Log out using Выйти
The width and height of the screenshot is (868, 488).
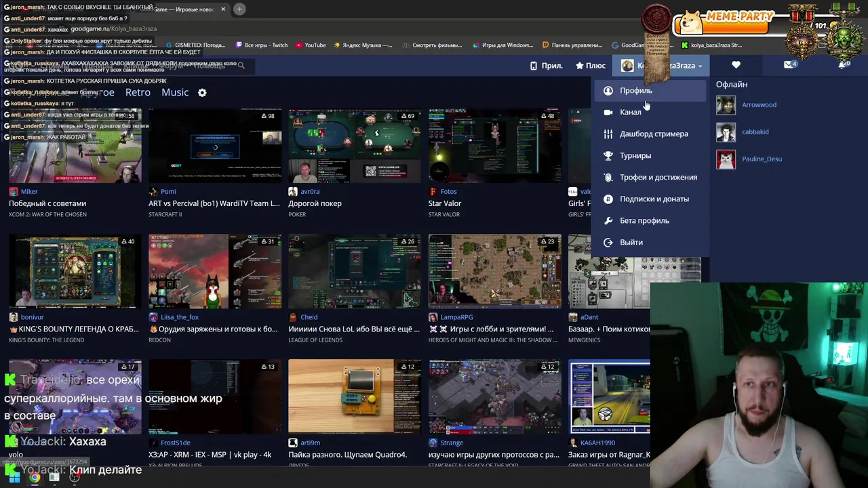(651, 242)
